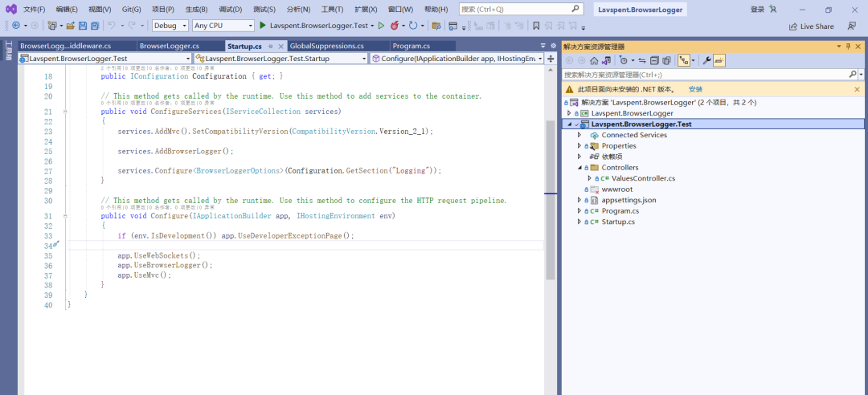Expand the Properties folder node
This screenshot has width=868, height=395.
pos(579,145)
